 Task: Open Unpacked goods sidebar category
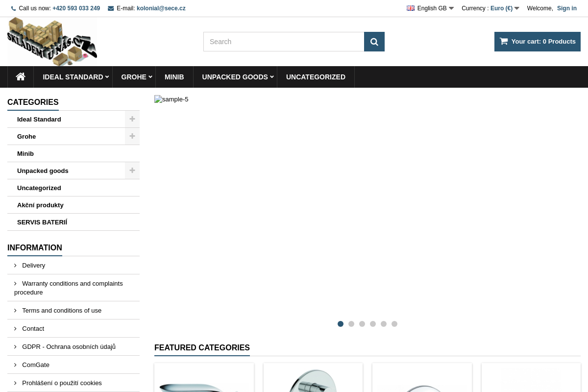click(43, 171)
